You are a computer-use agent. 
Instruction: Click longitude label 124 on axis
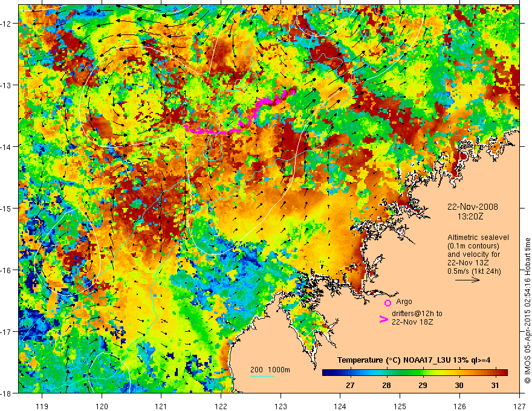pyautogui.click(x=340, y=406)
